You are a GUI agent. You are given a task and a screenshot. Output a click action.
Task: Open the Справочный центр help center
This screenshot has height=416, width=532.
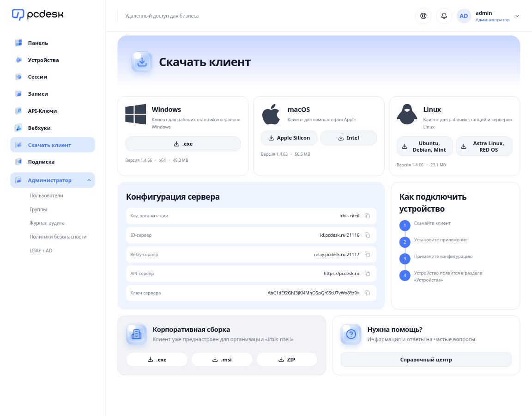[x=426, y=360]
